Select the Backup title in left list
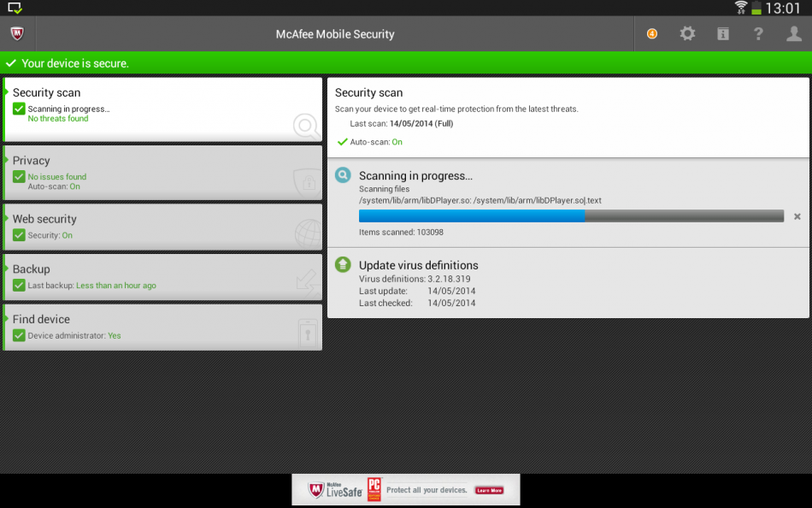 (x=31, y=269)
